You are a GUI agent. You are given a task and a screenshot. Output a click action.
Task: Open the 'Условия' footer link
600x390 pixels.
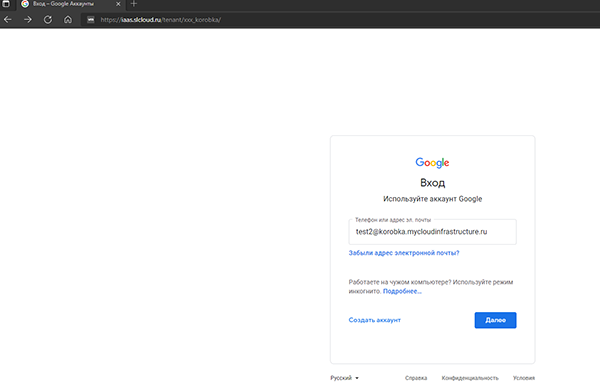coord(524,378)
